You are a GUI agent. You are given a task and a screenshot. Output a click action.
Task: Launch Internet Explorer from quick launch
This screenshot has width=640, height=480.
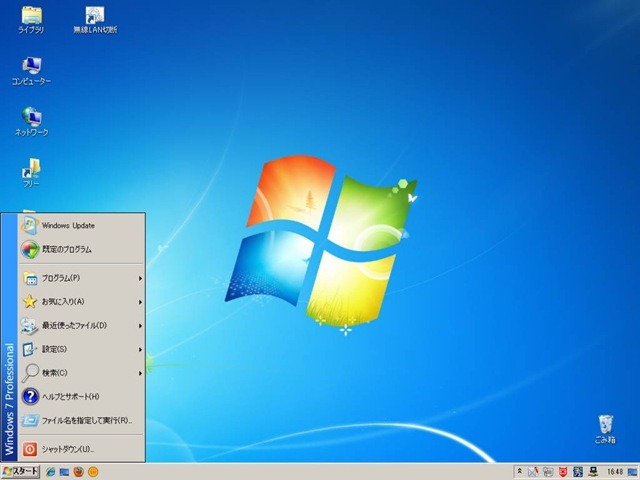[x=50, y=472]
